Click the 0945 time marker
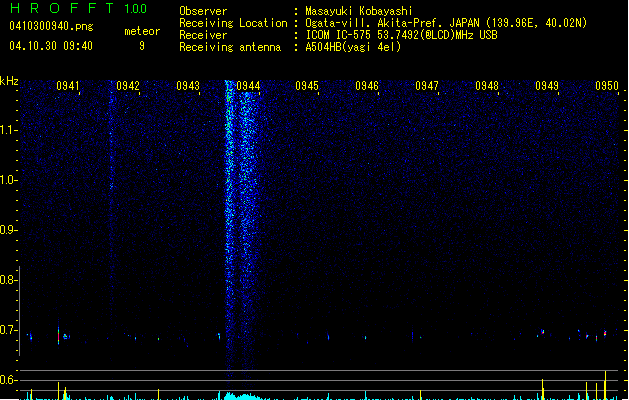The image size is (629, 400). click(x=307, y=86)
